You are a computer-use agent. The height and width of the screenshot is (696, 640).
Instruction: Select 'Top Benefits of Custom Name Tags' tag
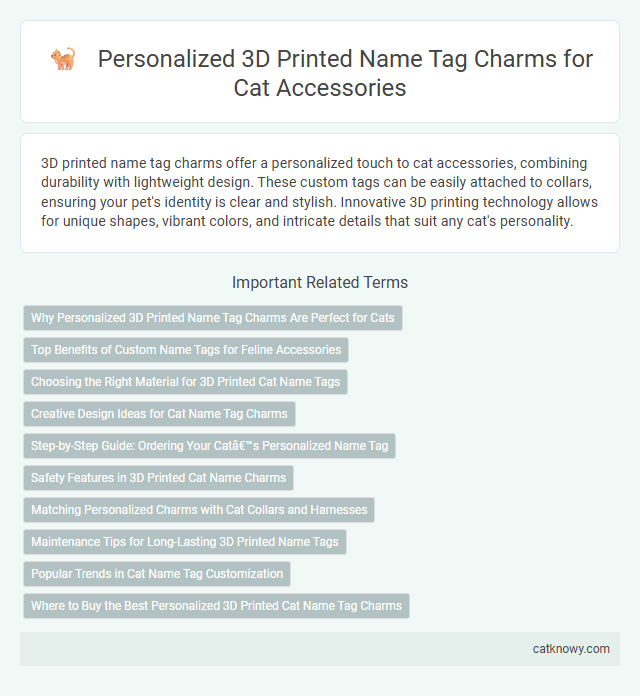pyautogui.click(x=186, y=350)
